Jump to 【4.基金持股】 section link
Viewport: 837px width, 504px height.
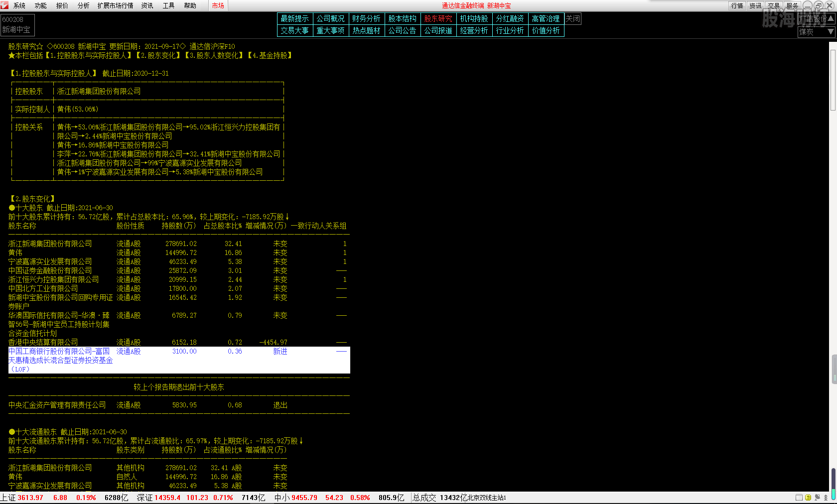(271, 55)
